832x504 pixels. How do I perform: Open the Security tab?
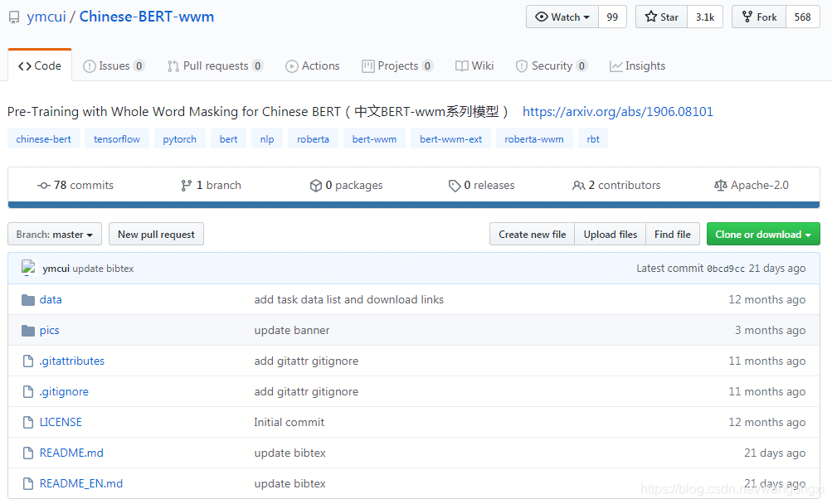coord(552,65)
